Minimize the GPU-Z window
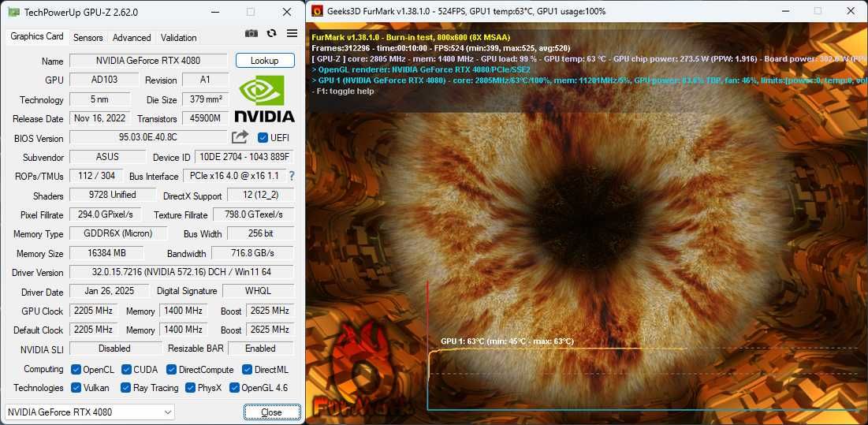The width and height of the screenshot is (868, 425). point(214,12)
